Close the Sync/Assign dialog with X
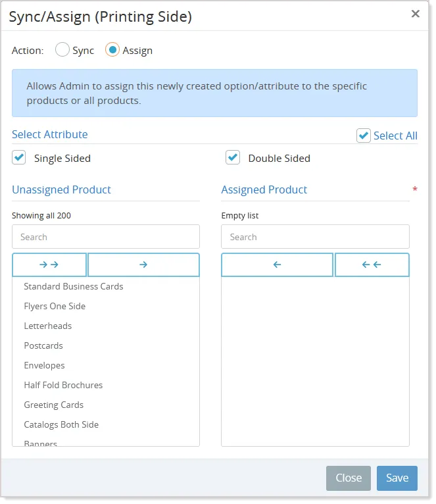The height and width of the screenshot is (504, 436). [415, 14]
